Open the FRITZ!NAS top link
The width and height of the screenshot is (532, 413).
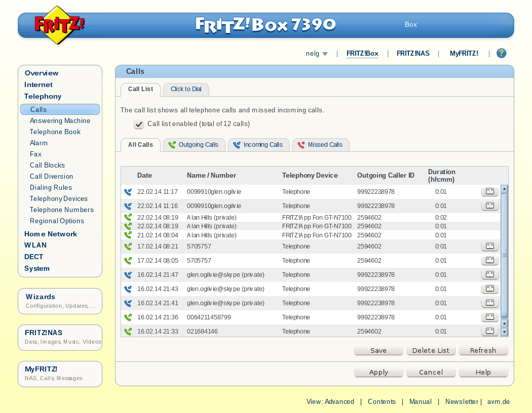413,54
